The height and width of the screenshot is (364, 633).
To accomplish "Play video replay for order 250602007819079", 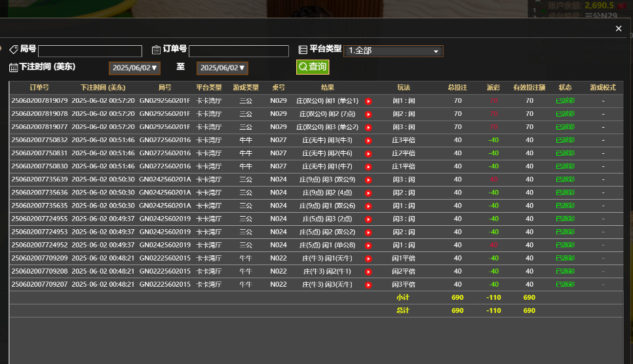I will pos(368,101).
